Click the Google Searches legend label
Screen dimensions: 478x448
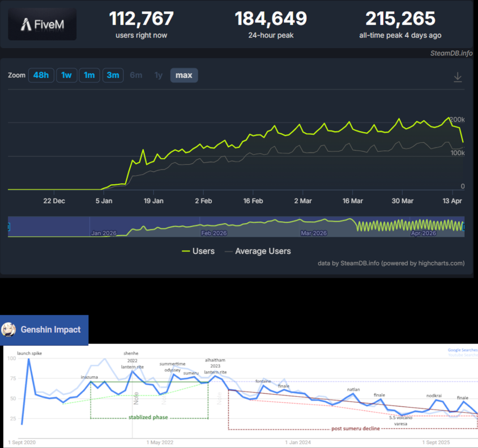[x=463, y=350]
